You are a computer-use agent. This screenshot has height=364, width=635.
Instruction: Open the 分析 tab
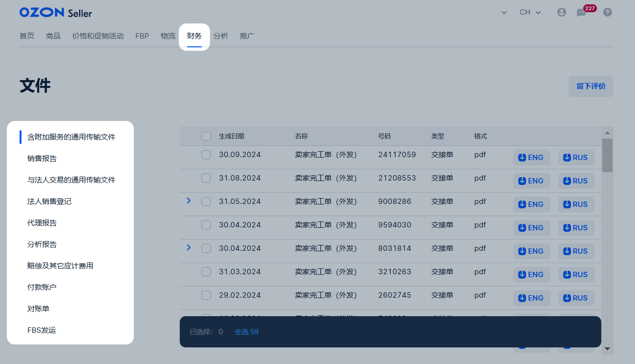(221, 36)
